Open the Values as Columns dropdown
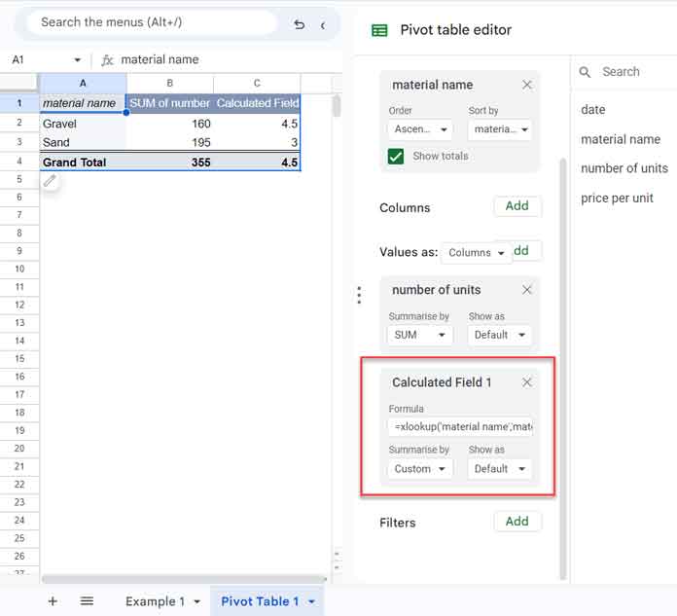Screen dimensions: 677x616 click(x=477, y=253)
